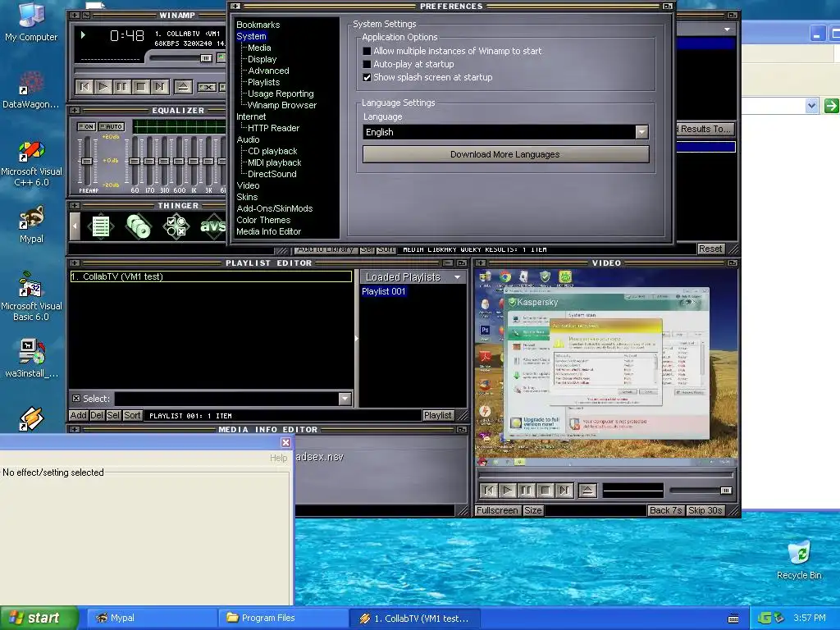Click Download More Languages button

505,154
